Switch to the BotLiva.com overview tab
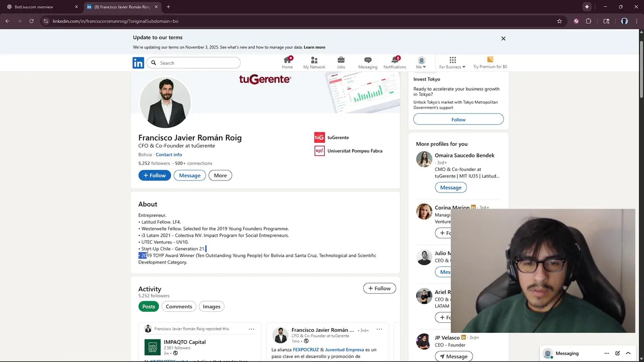The image size is (644, 362). (x=40, y=7)
